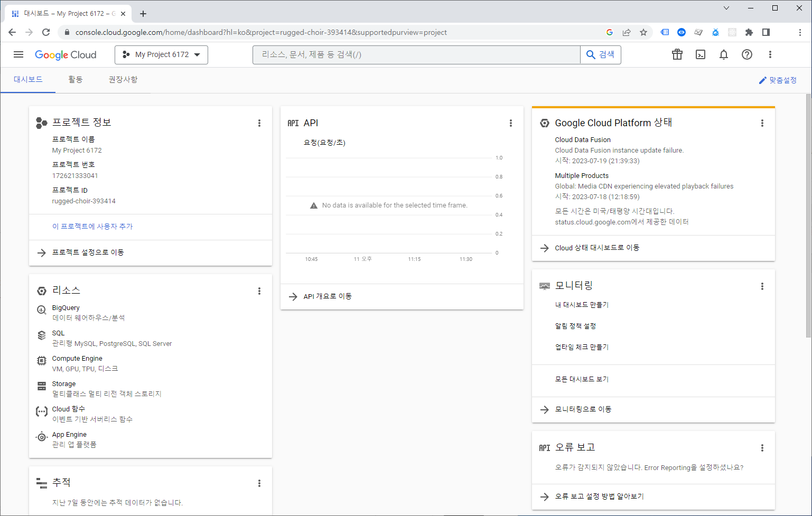Click the 모니터링 card header icon
Screen dimensions: 812x516
click(x=545, y=286)
